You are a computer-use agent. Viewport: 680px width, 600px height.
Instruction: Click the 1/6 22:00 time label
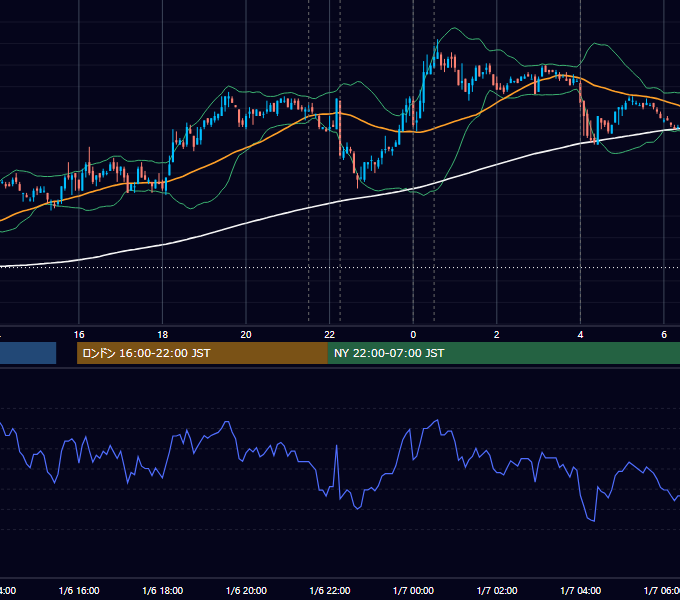pos(330,590)
